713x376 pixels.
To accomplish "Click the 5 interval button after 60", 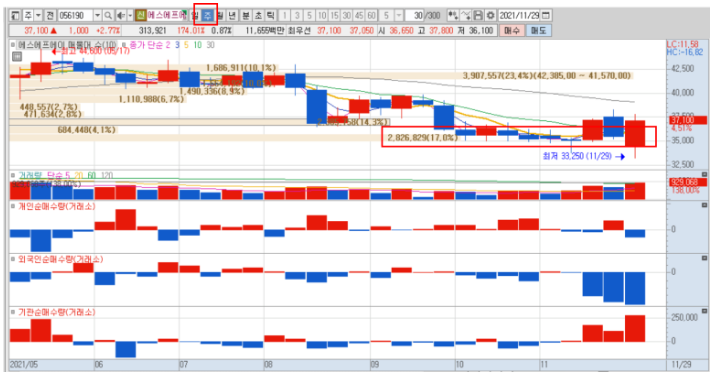I will pos(387,15).
